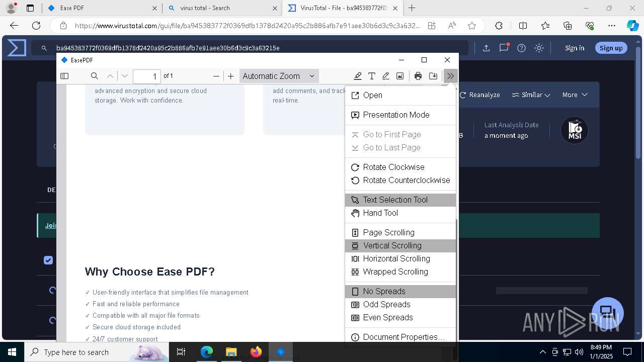Click the Edge address bar URL
The width and height of the screenshot is (644, 362).
point(247,26)
